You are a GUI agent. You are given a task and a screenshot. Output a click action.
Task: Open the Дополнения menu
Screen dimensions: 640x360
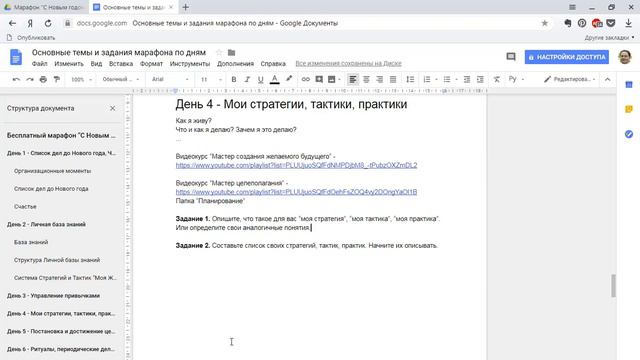pos(235,64)
